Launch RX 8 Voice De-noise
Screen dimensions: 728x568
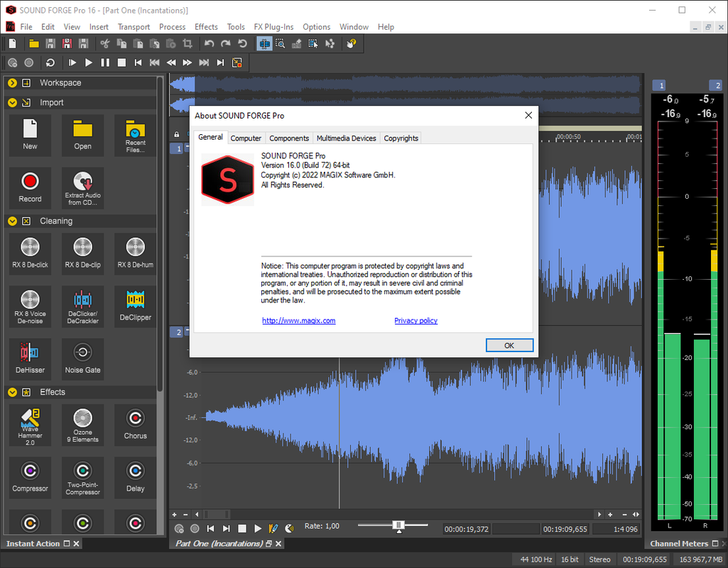click(30, 306)
